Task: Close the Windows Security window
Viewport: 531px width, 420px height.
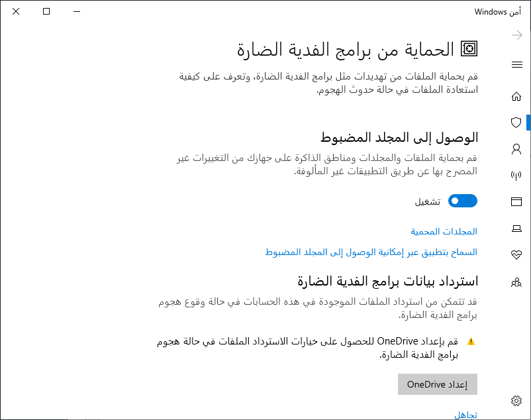Action: pos(16,11)
